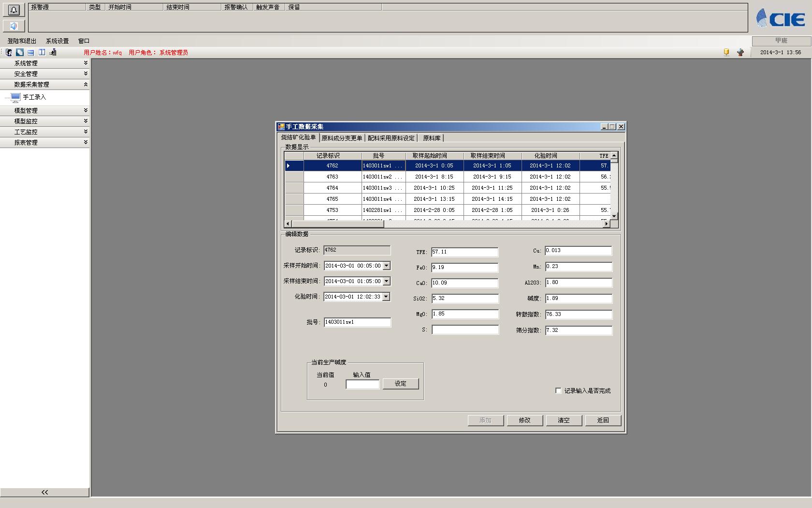Click the Al2O3 input field
Screen dimensions: 812x508
coord(579,283)
